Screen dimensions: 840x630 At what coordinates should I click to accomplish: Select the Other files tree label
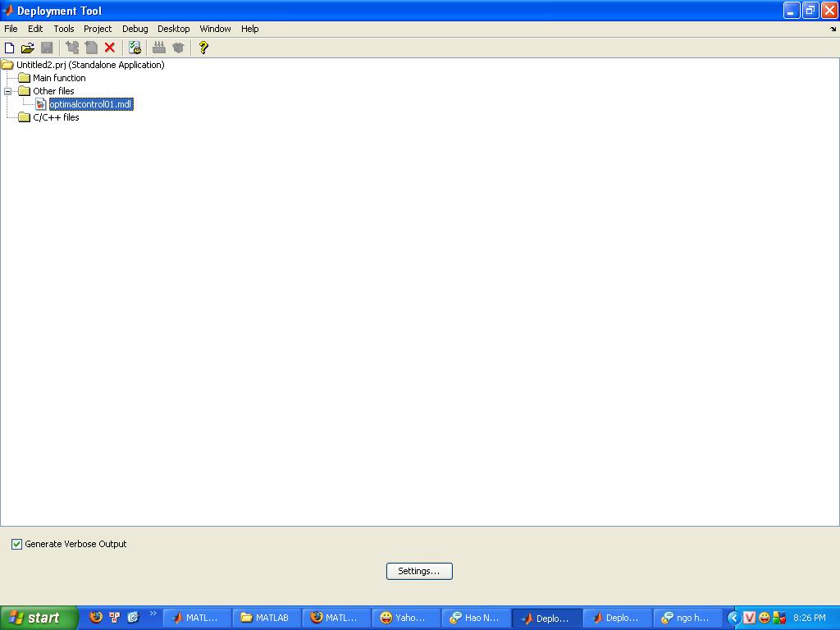tap(53, 91)
